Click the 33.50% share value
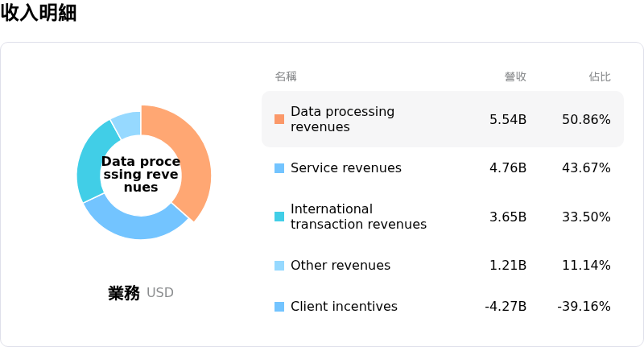Viewport: 644px width, 347px height. click(586, 217)
